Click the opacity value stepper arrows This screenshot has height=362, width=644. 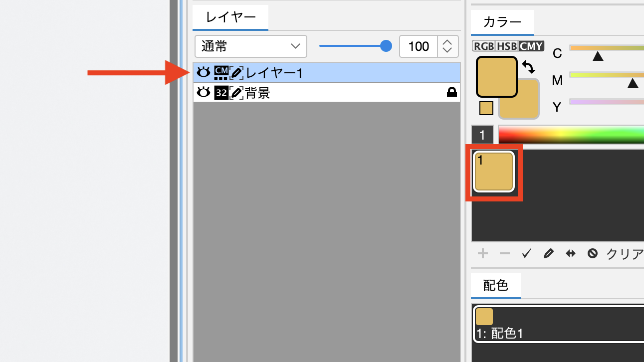point(447,46)
